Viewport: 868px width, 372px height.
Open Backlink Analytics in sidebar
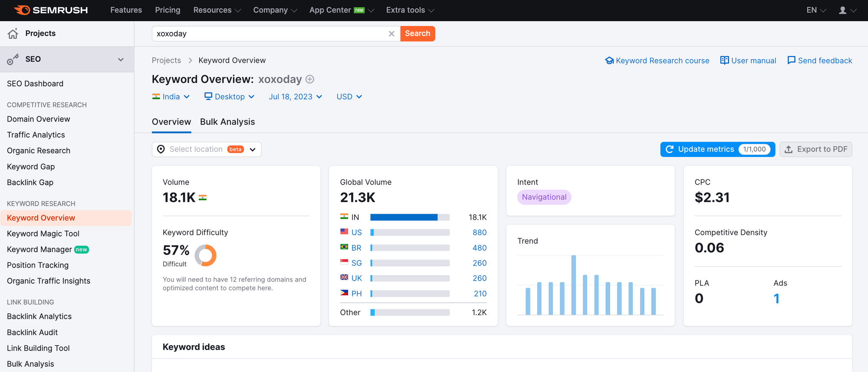coord(39,317)
